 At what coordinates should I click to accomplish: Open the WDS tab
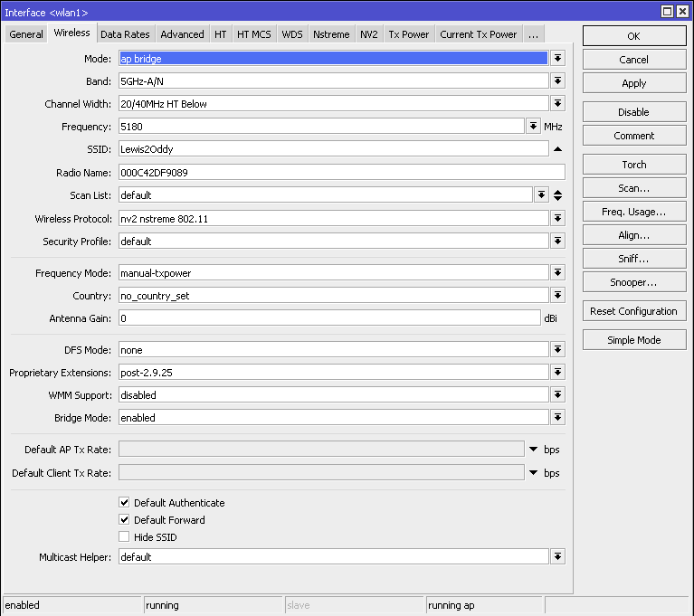point(292,34)
